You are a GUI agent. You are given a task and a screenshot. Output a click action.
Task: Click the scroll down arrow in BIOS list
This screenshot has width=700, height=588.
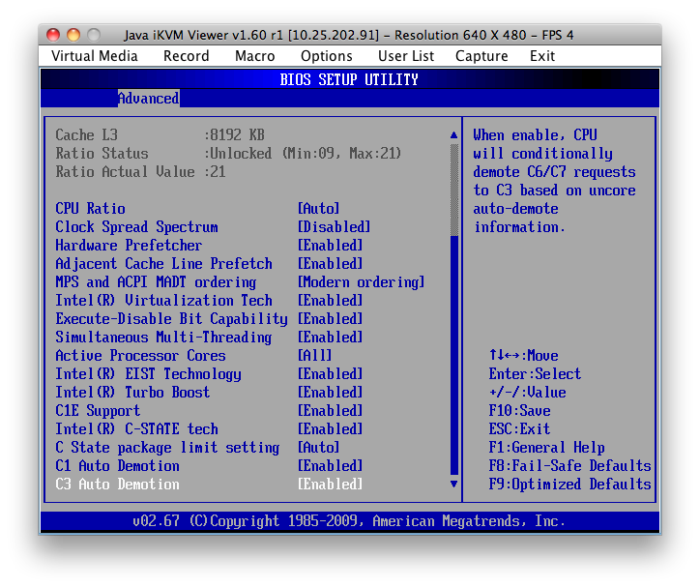[x=453, y=484]
